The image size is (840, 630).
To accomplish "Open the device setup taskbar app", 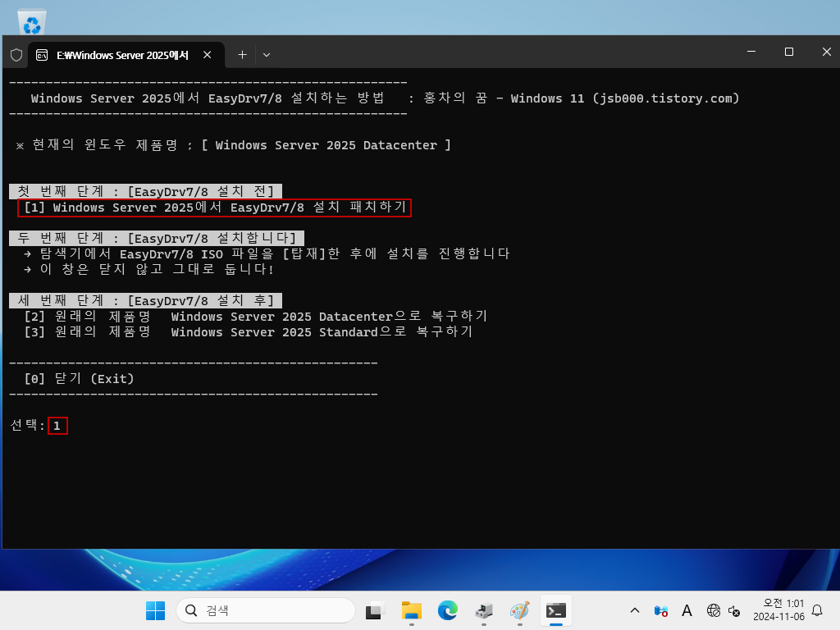I will click(x=484, y=610).
